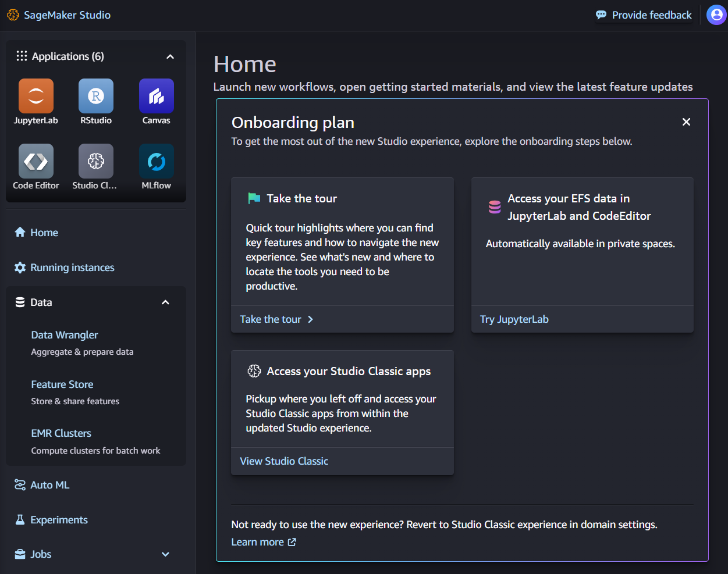Open the Canvas application
Screen dimensions: 728x574
point(157,96)
